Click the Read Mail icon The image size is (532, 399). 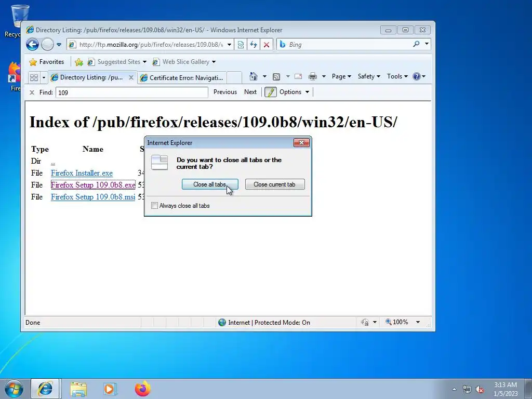coord(298,76)
